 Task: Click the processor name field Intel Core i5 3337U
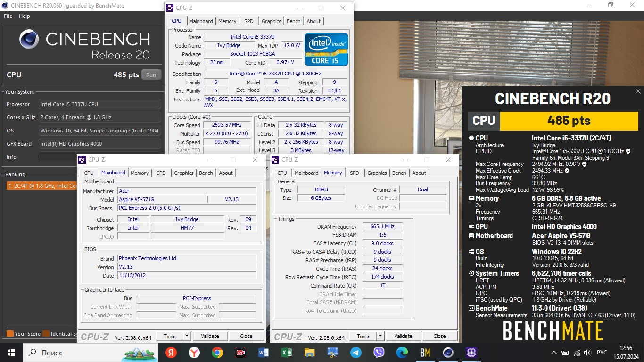click(x=253, y=37)
